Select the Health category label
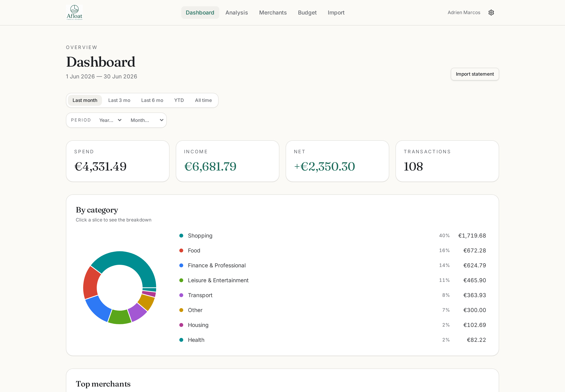The width and height of the screenshot is (565, 392). coord(196,340)
